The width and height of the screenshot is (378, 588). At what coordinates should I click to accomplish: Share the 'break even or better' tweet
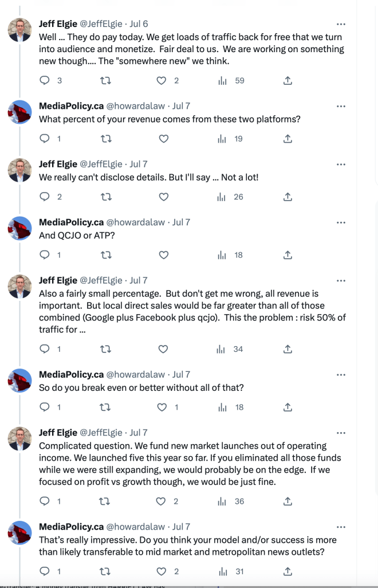288,407
